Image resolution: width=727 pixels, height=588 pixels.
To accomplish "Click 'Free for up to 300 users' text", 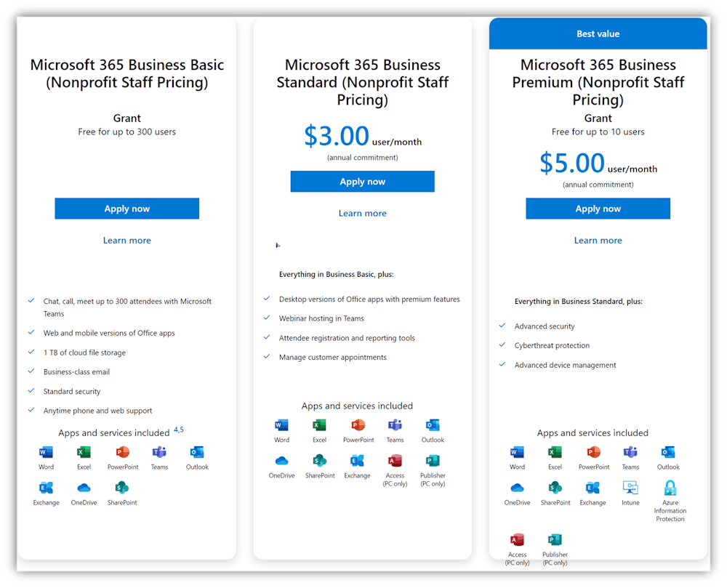I will (x=127, y=132).
